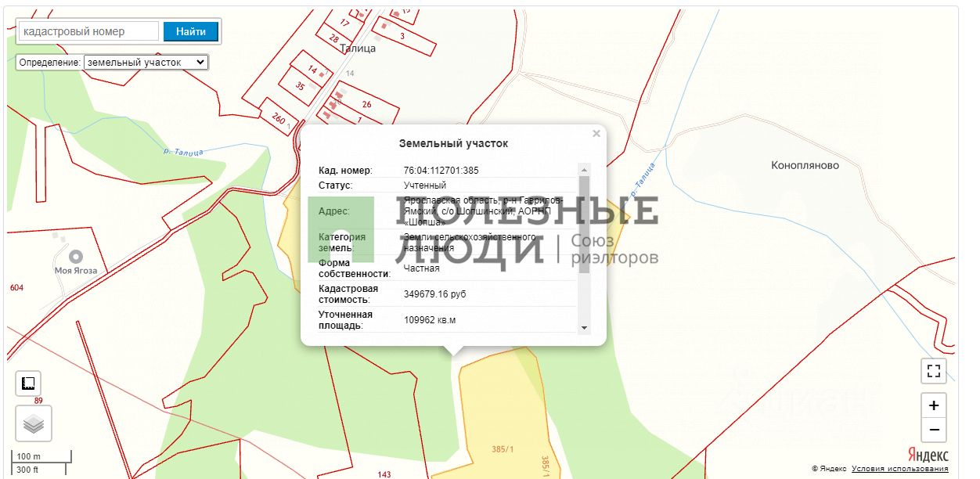Click the Уточненная площадь field label
Screen dimensions: 980x479
click(345, 319)
